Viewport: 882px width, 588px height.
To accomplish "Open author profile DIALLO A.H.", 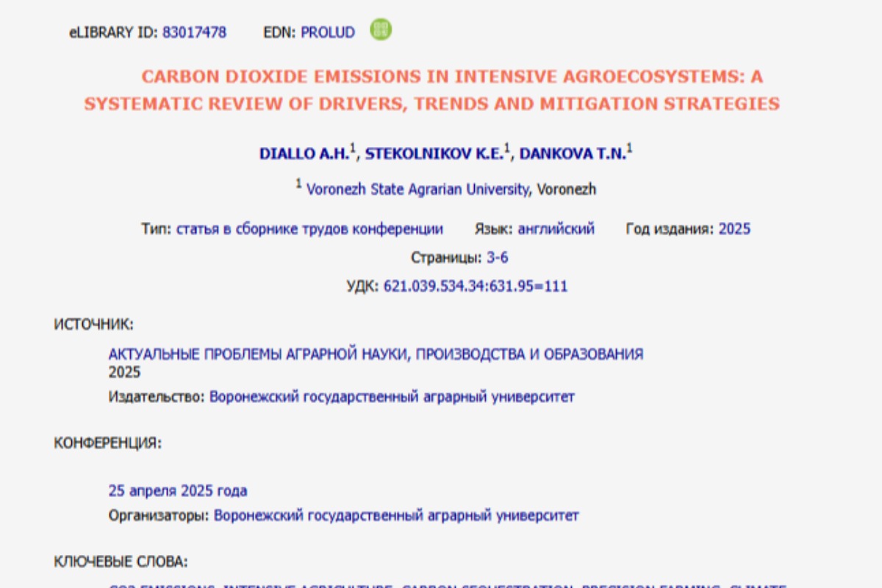I will (x=306, y=153).
